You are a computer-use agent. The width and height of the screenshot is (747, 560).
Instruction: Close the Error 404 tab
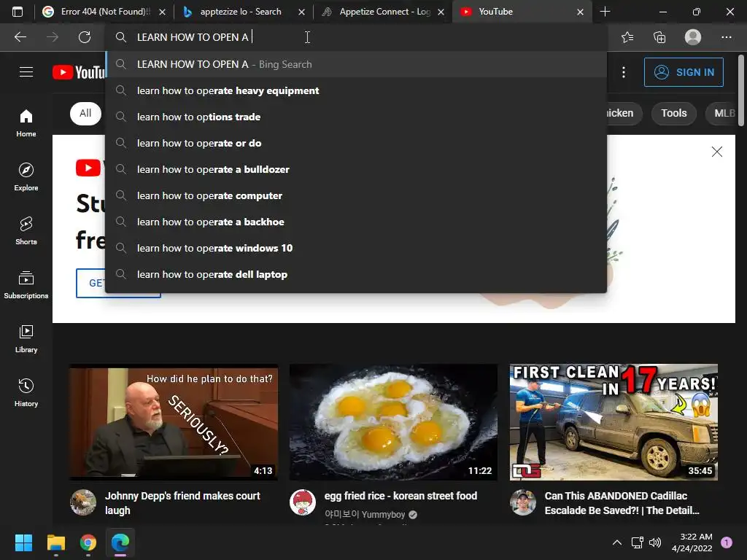pyautogui.click(x=162, y=12)
